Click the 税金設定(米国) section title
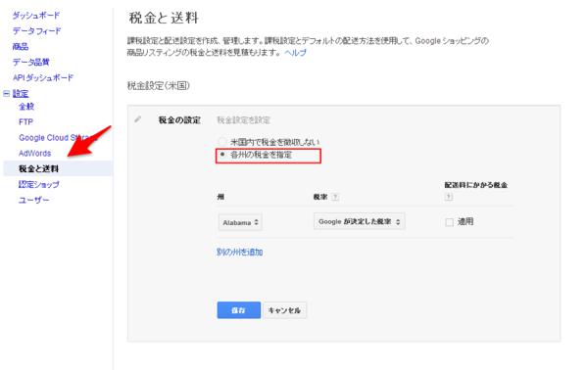The height and width of the screenshot is (370, 588). (x=158, y=85)
